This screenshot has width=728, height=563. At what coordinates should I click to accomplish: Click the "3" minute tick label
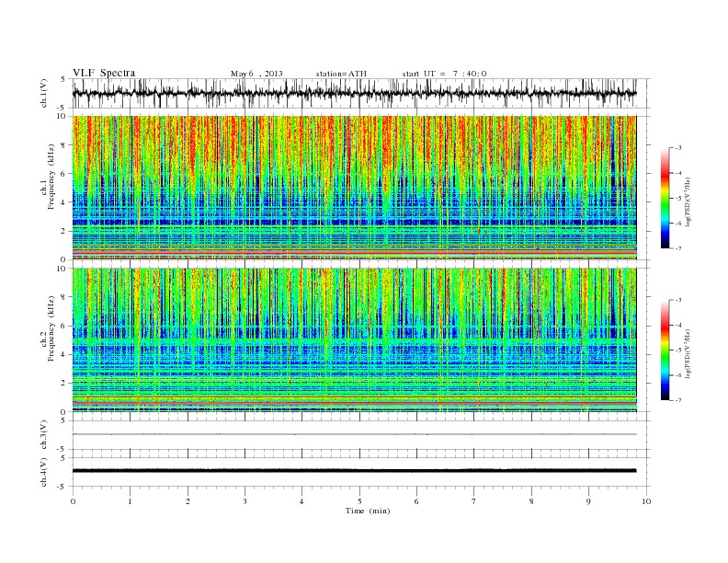[245, 501]
